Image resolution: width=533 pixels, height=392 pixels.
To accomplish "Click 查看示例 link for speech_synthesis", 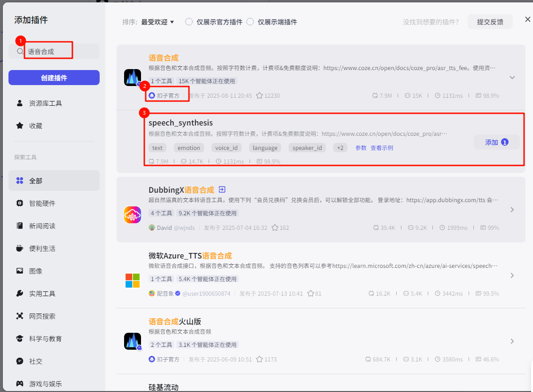I will point(382,148).
